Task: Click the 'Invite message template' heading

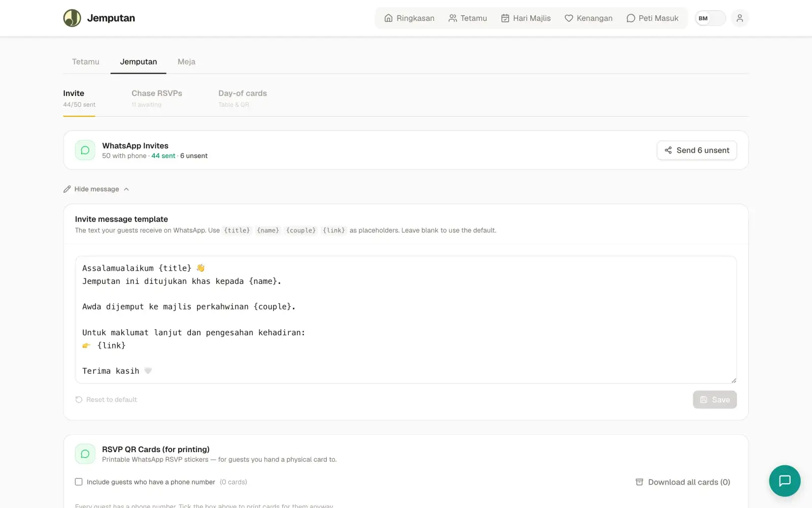Action: pos(121,219)
